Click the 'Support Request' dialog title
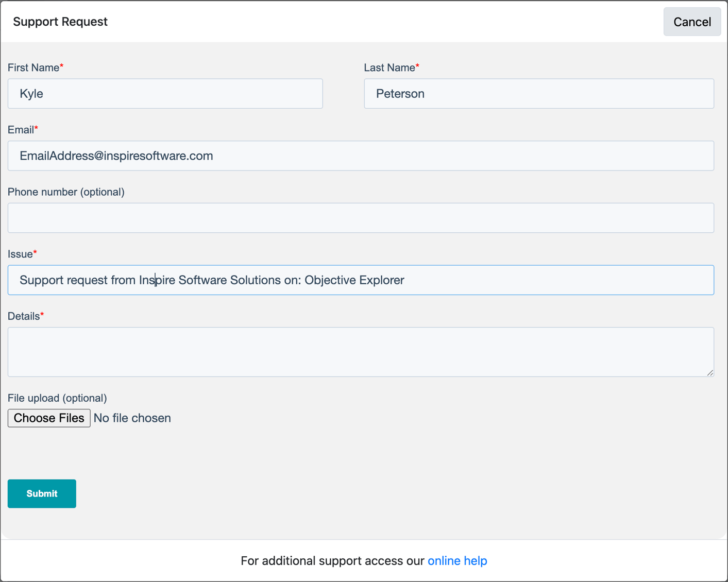The image size is (728, 582). (x=60, y=22)
